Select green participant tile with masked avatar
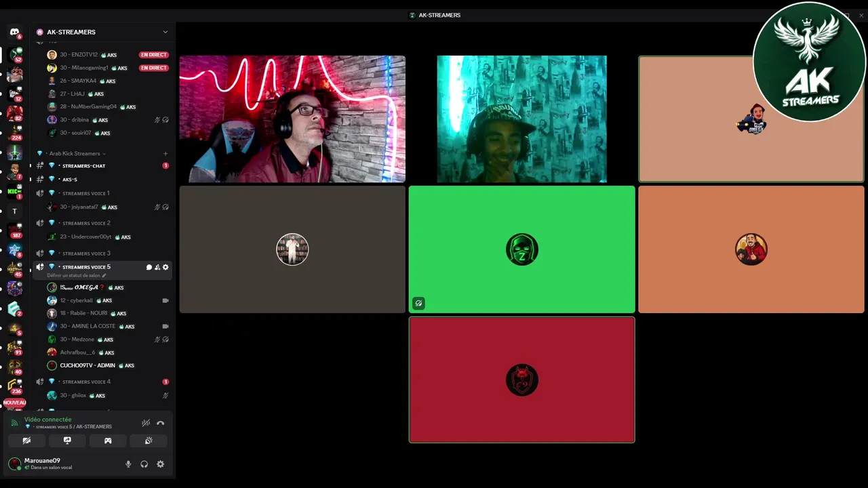This screenshot has width=868, height=488. [522, 249]
